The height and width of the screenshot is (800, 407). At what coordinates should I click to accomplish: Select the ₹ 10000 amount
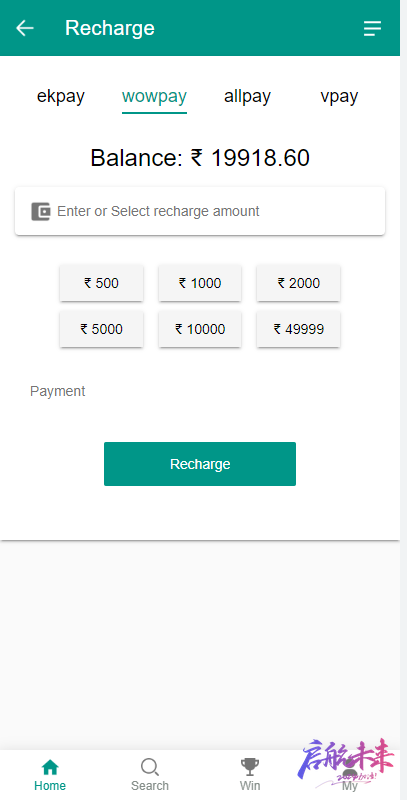pos(200,329)
